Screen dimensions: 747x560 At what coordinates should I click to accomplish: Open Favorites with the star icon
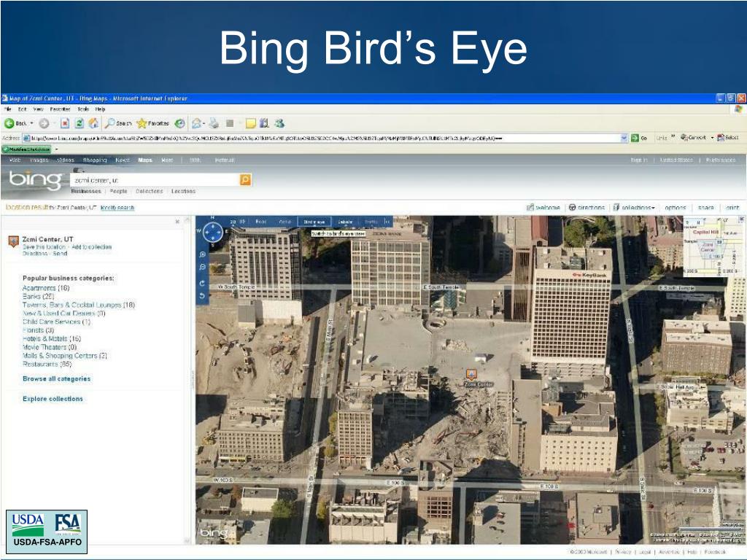pyautogui.click(x=142, y=123)
